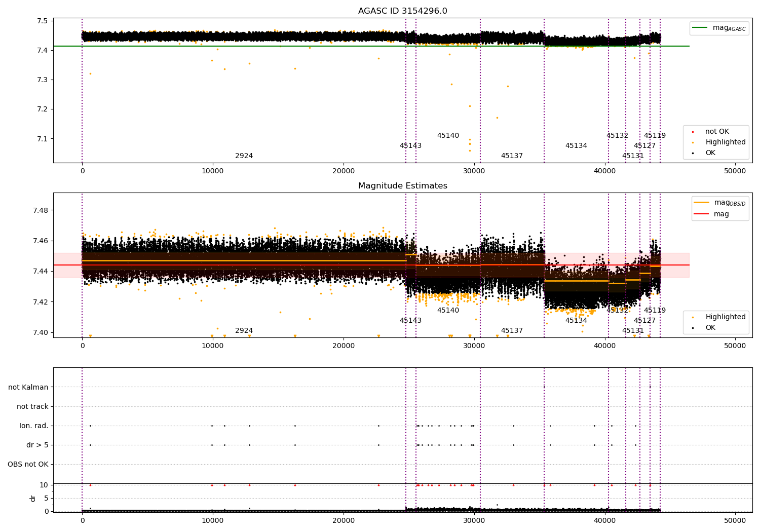Click obsid label 45137 in AGASC ID plot
Viewport: 760px width, 532px height.
pyautogui.click(x=512, y=156)
